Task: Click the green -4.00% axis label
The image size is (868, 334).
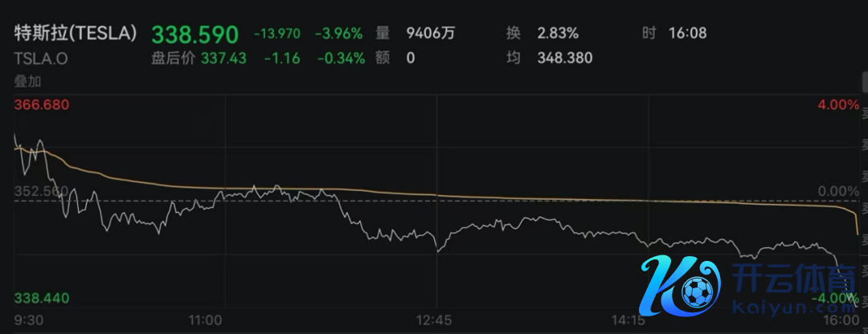Action: coord(836,299)
